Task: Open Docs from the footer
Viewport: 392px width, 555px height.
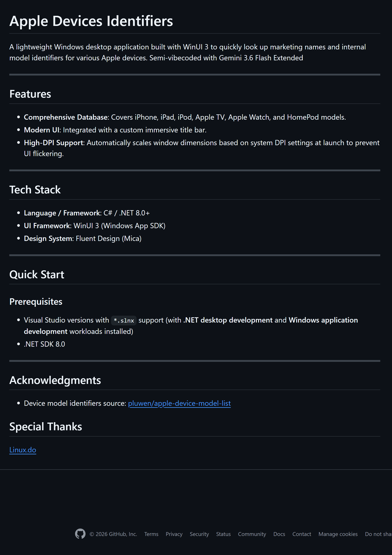Action: tap(279, 534)
